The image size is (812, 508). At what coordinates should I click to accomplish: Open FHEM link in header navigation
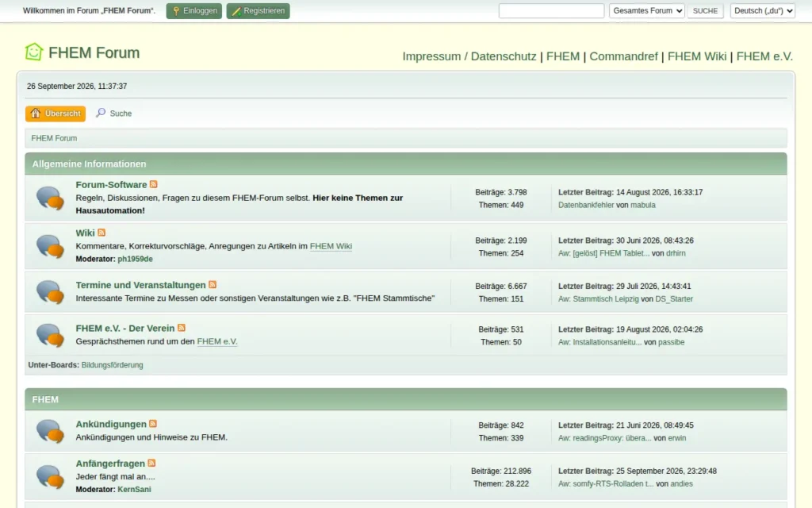tap(563, 56)
